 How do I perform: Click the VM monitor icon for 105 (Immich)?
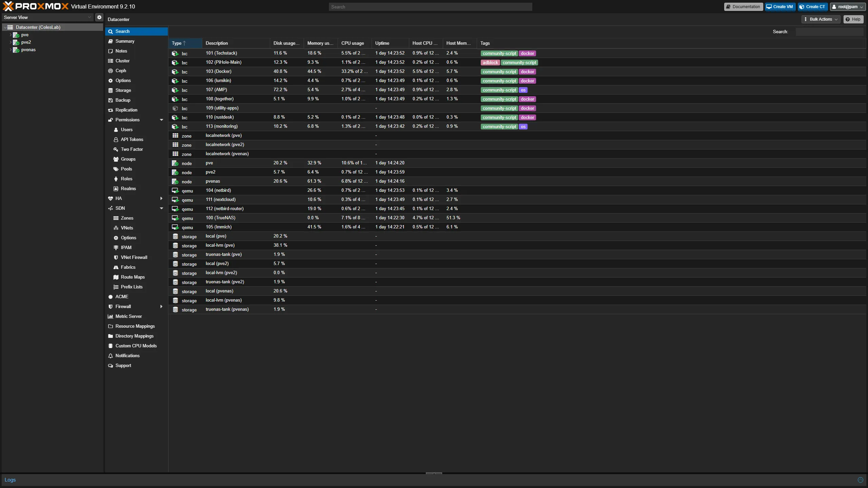pos(175,227)
